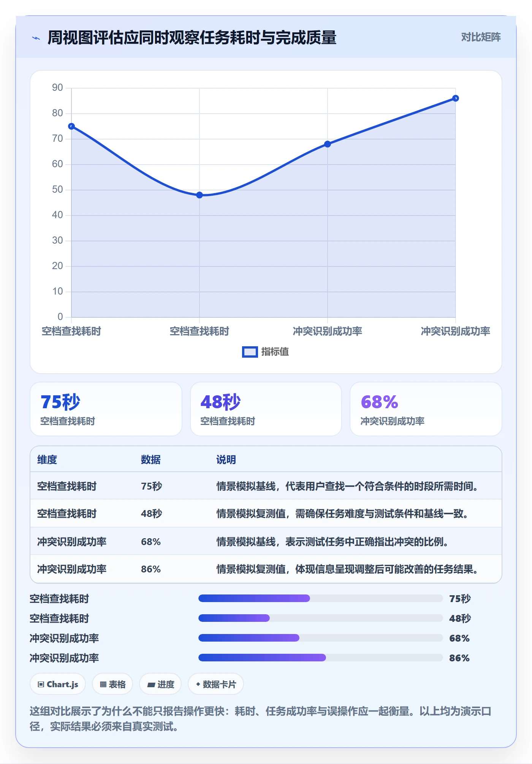The height and width of the screenshot is (764, 532).
Task: Click the 数据 table column header
Action: 151,460
